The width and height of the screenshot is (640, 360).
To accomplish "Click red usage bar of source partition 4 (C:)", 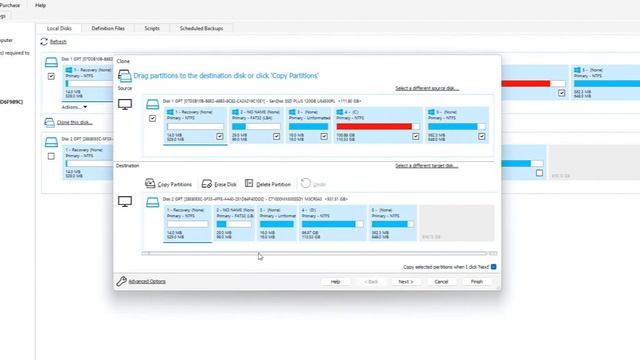I will point(378,127).
